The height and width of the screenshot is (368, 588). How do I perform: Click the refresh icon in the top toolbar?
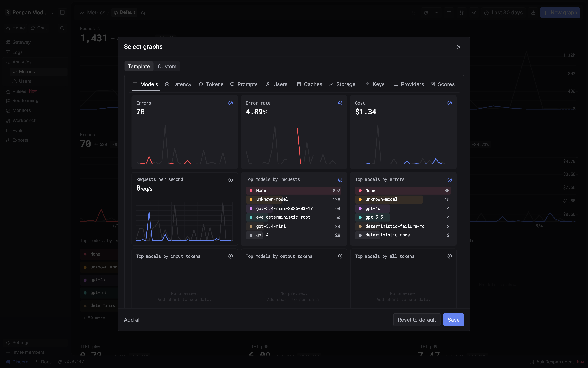click(426, 13)
